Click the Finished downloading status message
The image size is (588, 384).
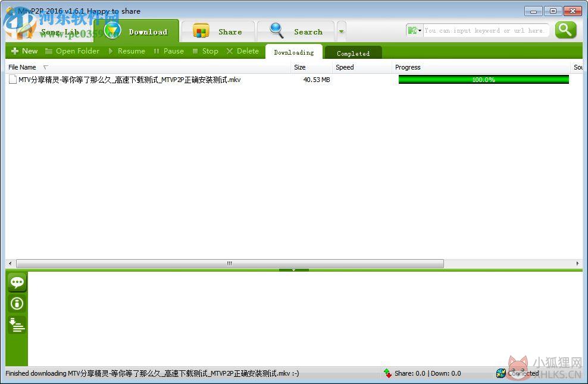point(152,373)
